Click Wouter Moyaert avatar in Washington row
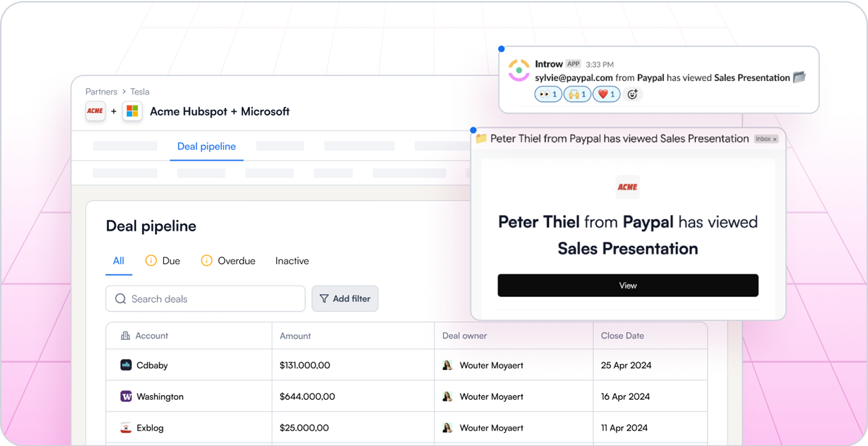The height and width of the screenshot is (446, 868). (x=448, y=396)
